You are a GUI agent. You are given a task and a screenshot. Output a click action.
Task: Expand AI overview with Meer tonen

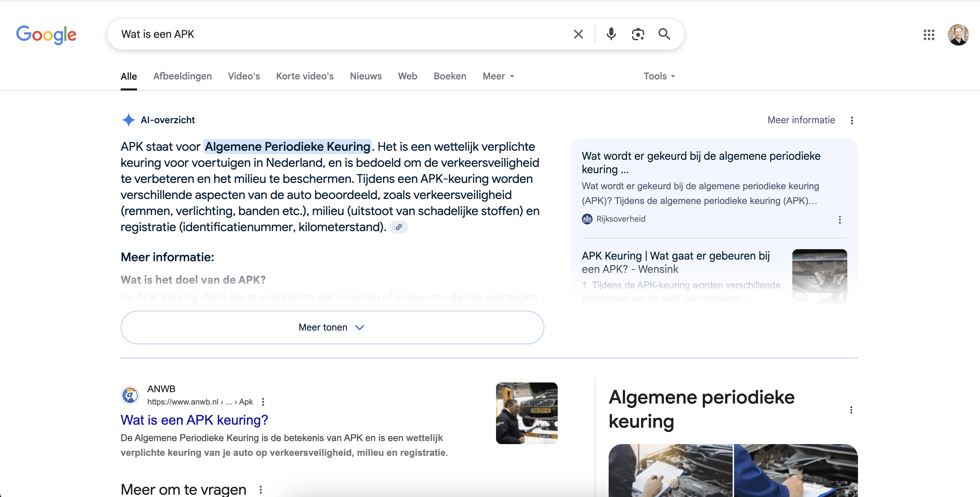(332, 328)
